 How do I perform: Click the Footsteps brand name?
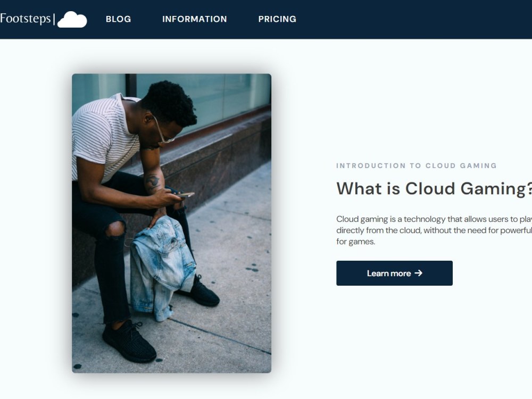(26, 18)
